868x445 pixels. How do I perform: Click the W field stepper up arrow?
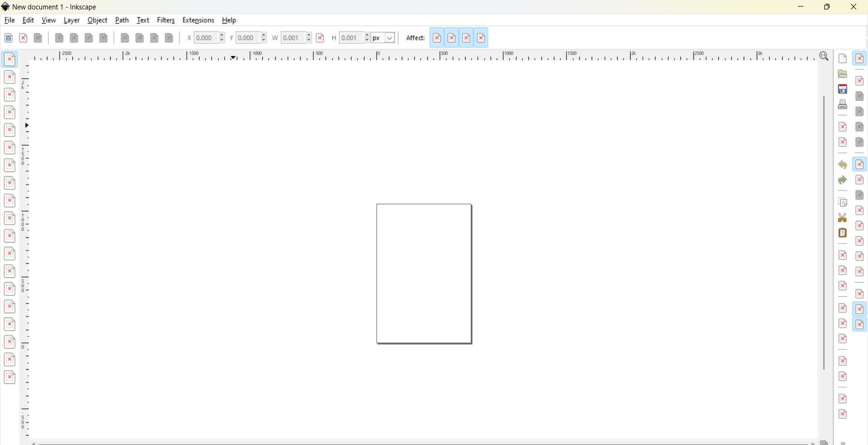[309, 35]
